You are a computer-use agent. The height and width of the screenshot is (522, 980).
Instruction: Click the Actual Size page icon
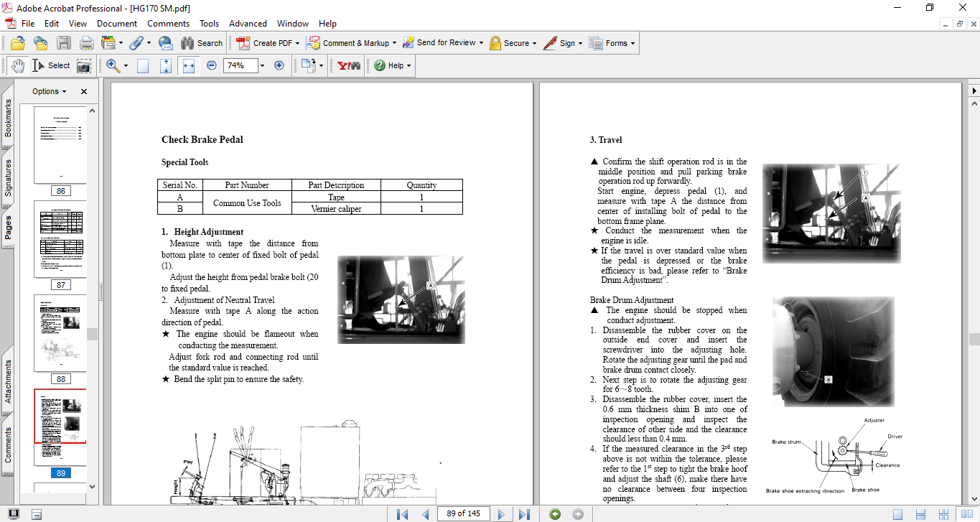pos(143,65)
